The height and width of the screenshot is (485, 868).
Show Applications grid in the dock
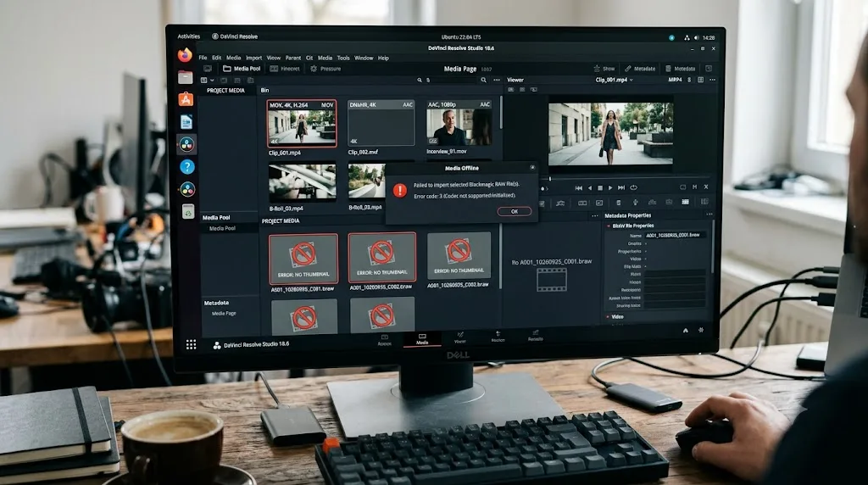[191, 344]
